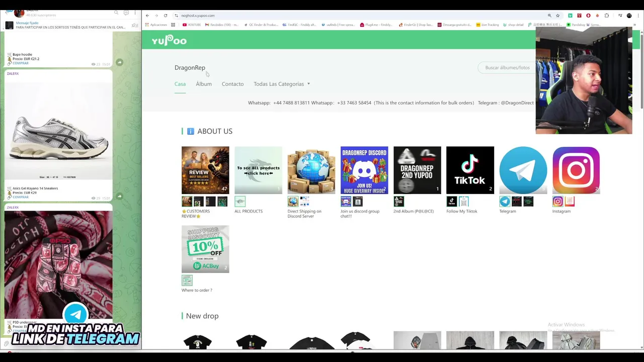Open Telegram channel comments icon
Viewport: 644px width, 362px height.
(126, 13)
